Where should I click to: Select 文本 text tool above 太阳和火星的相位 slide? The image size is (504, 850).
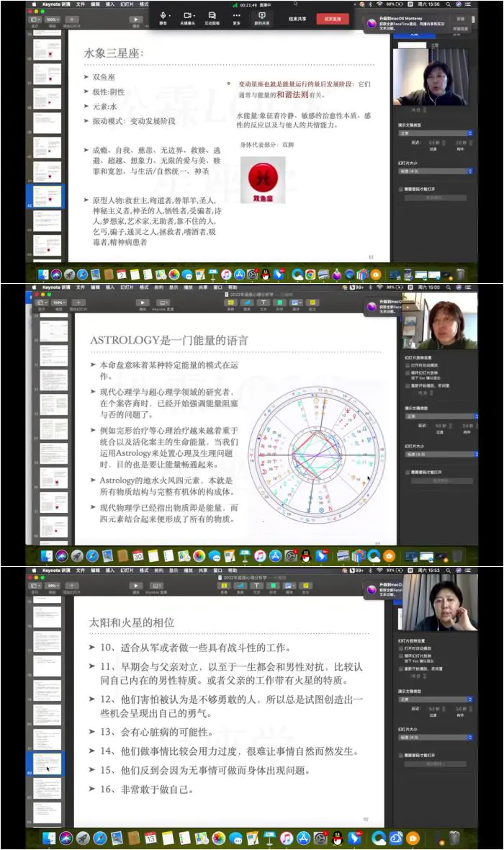tap(257, 587)
